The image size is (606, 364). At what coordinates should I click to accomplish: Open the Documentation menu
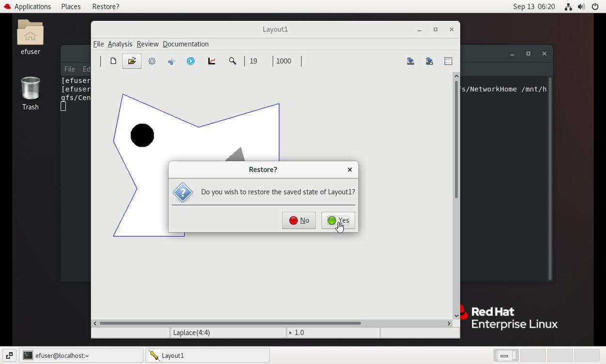186,44
